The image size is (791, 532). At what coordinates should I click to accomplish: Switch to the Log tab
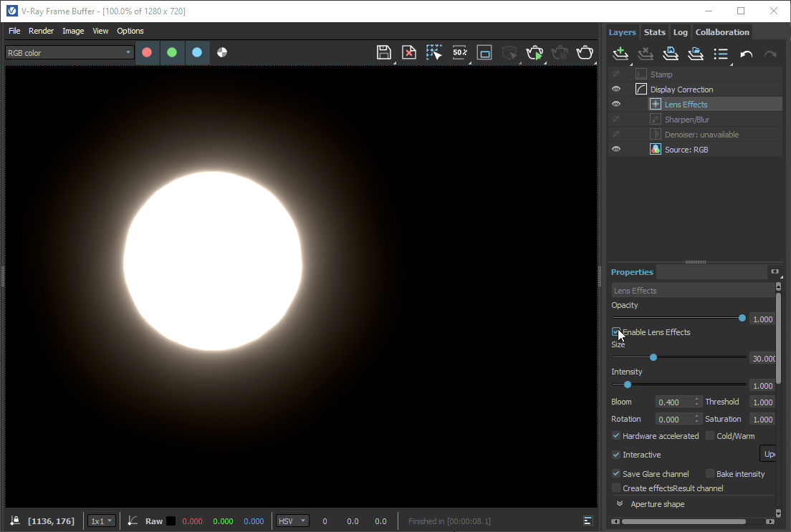point(680,32)
